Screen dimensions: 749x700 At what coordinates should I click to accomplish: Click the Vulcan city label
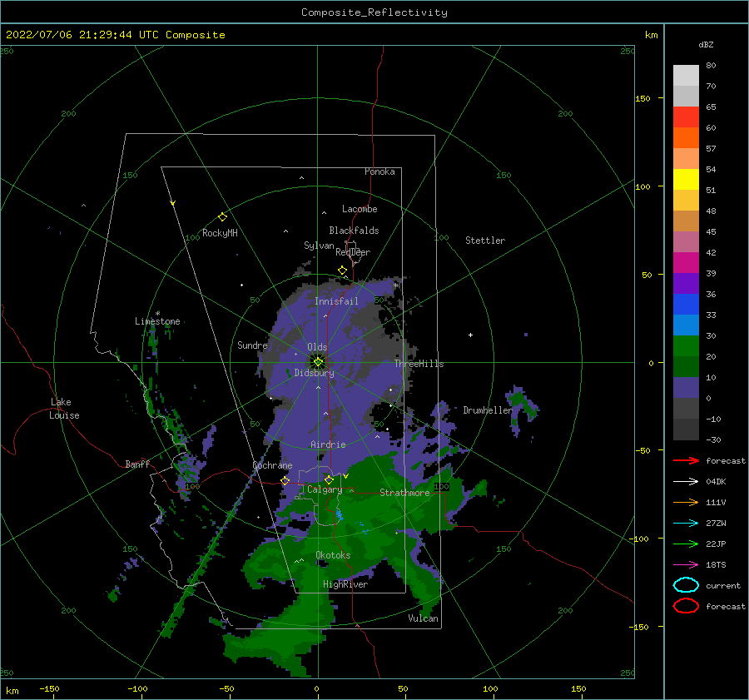[x=424, y=618]
